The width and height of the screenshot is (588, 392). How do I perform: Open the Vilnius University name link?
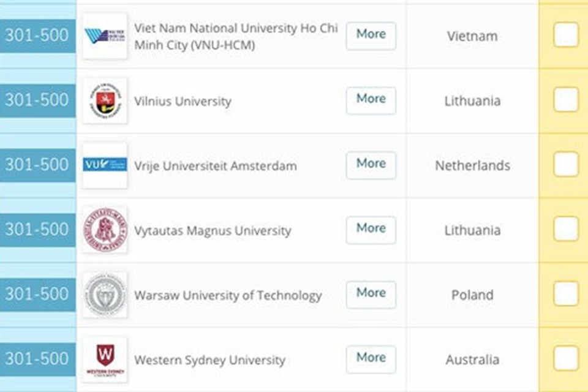[183, 101]
